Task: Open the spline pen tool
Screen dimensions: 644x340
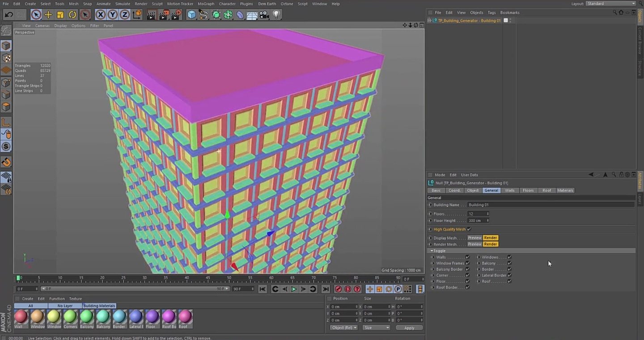Action: (204, 15)
